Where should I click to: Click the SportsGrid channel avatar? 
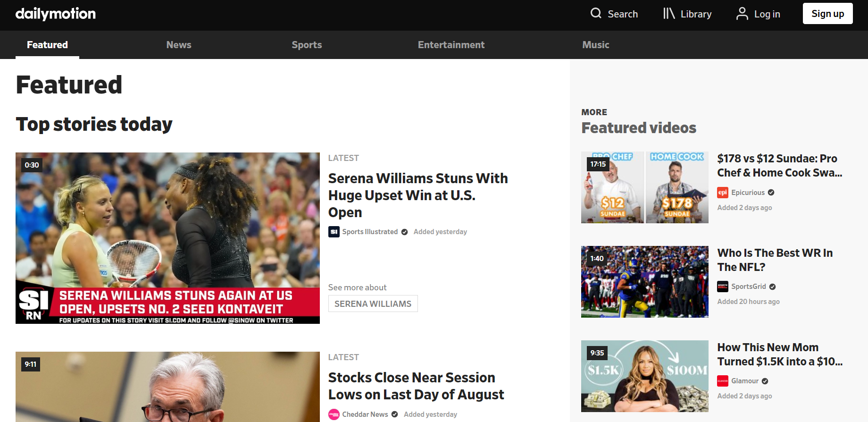pos(723,287)
